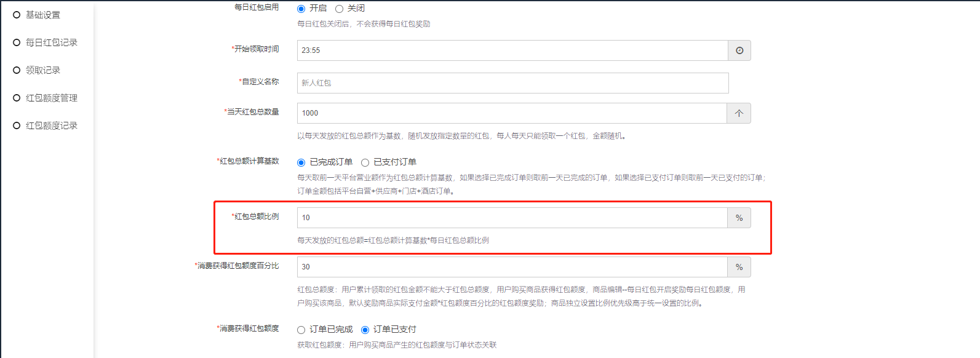Go to 领取记录 in sidebar
This screenshot has height=358, width=980.
[43, 70]
